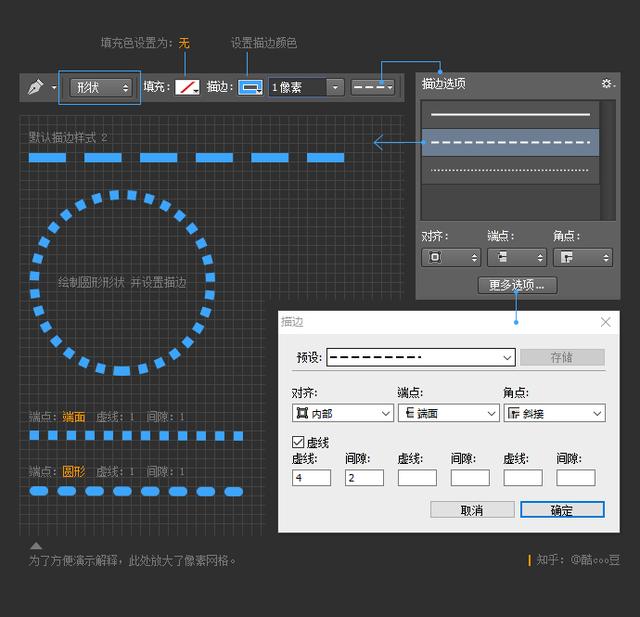This screenshot has height=617, width=640.
Task: Select the dashed line stroke preset
Action: (x=510, y=142)
